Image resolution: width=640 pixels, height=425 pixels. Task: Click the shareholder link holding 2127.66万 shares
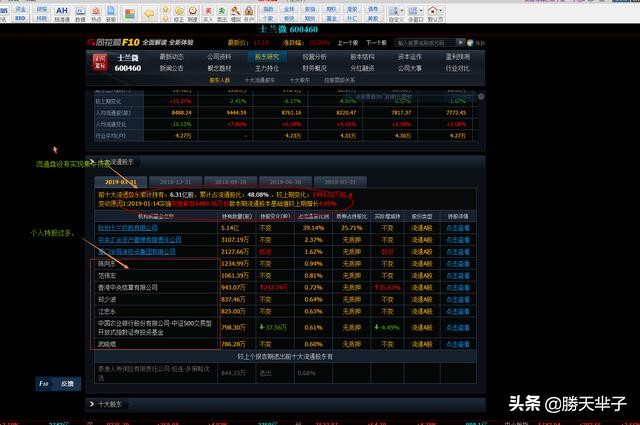point(137,251)
